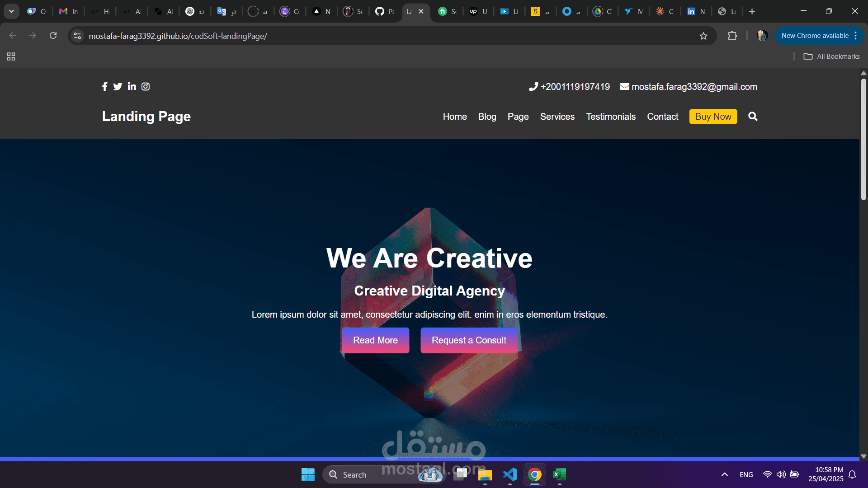Screen dimensions: 868x488
Task: Open the tab search chevron menu
Action: coord(11,11)
